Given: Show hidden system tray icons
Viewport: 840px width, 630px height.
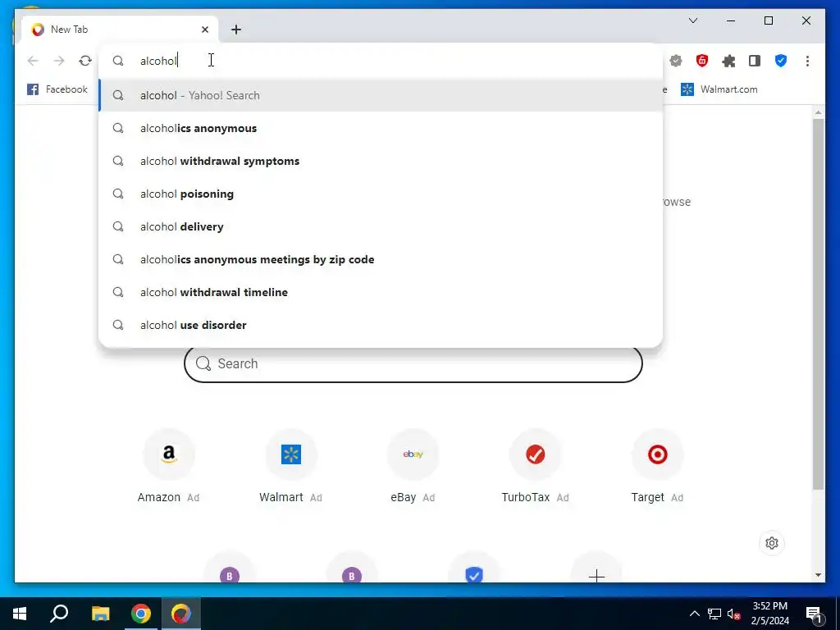Looking at the screenshot, I should tap(694, 614).
